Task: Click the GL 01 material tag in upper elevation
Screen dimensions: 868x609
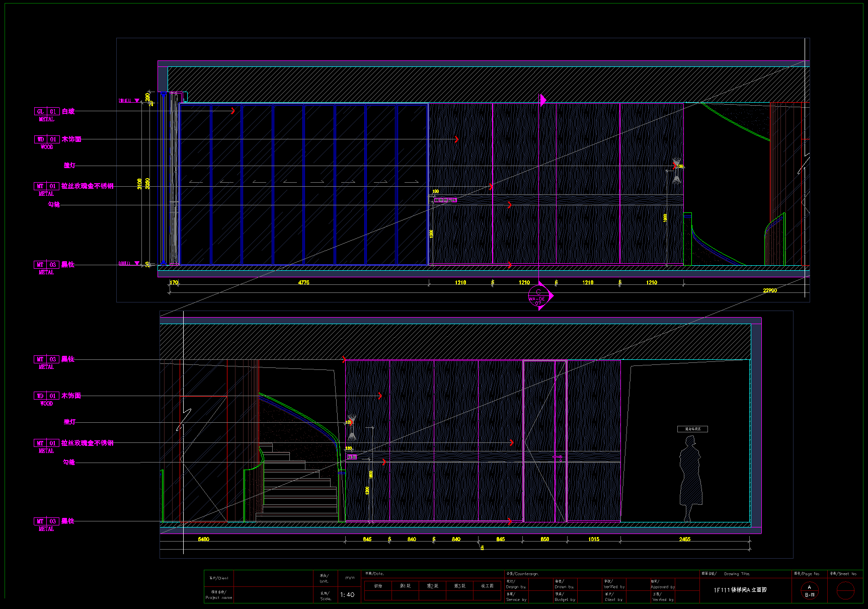Action: coord(47,111)
